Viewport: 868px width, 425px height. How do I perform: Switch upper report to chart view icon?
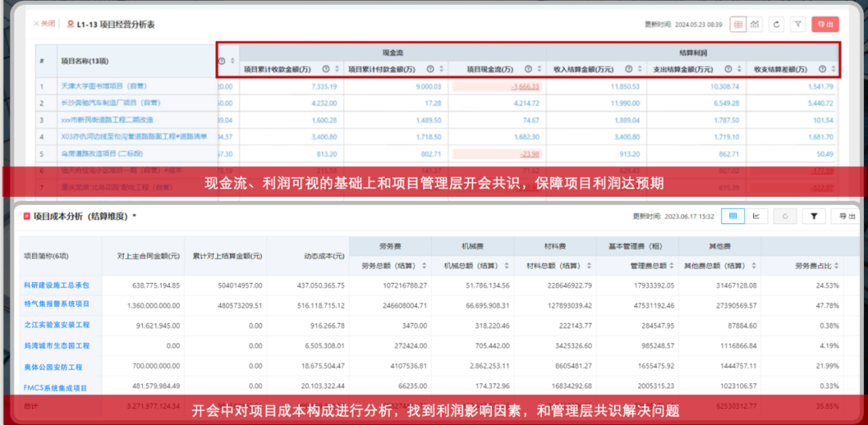[x=755, y=24]
